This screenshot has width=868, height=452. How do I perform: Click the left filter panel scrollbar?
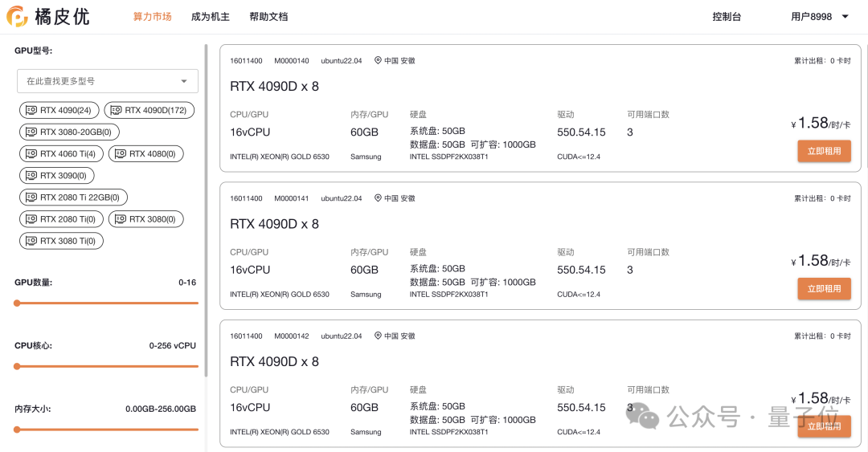coord(207,209)
